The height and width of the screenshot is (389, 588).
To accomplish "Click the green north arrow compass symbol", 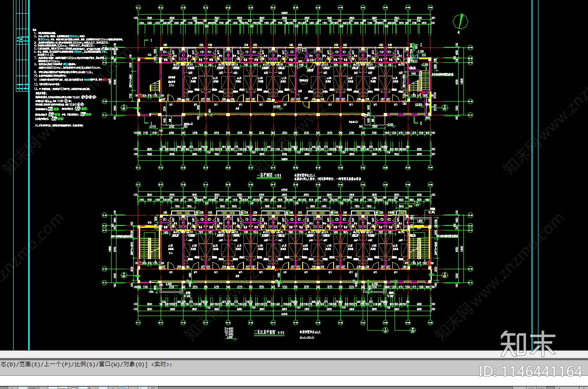I will pyautogui.click(x=461, y=22).
